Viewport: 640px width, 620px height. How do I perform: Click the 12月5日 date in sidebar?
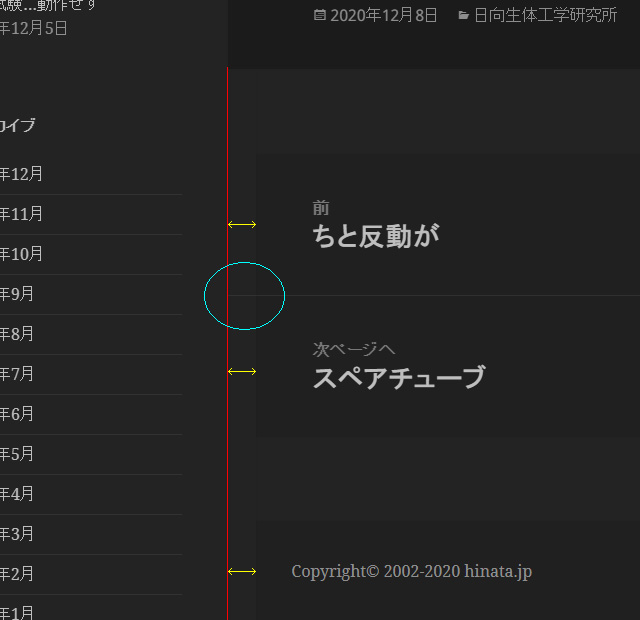click(33, 29)
